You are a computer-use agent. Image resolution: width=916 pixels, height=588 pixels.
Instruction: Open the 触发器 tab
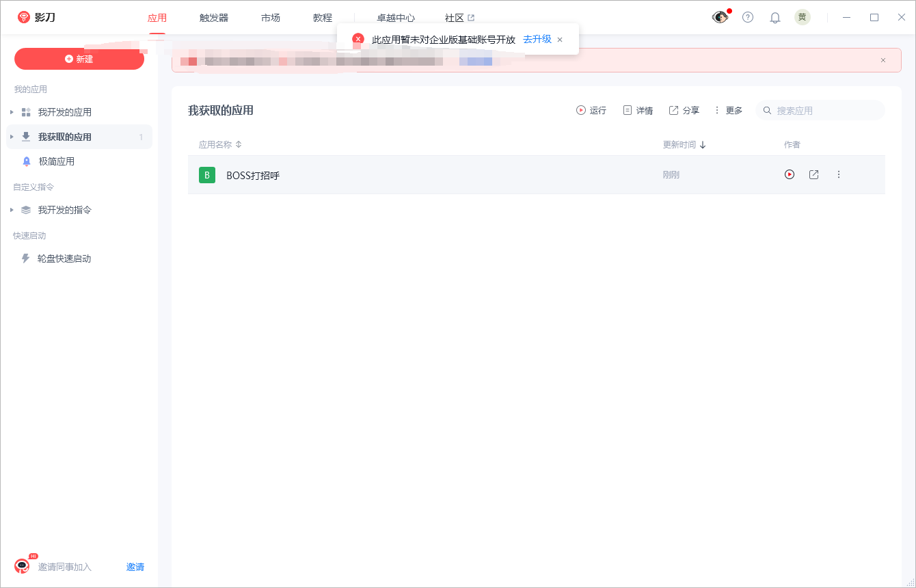click(214, 18)
